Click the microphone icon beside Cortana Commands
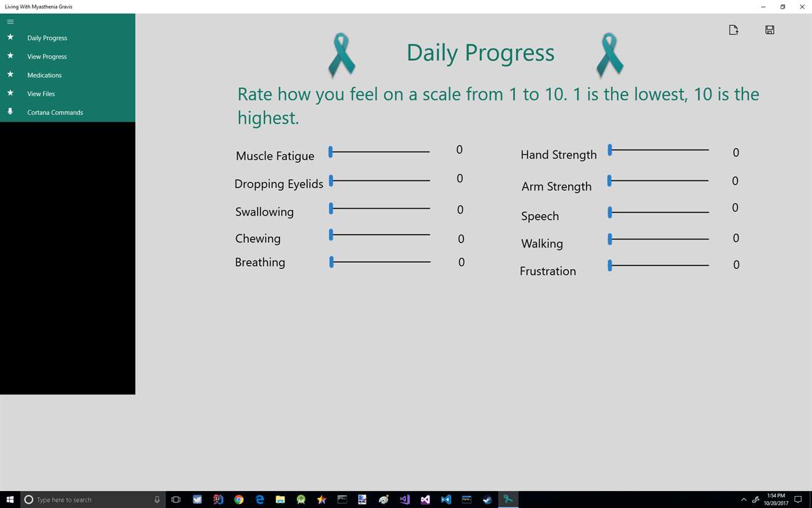The width and height of the screenshot is (812, 508). (x=10, y=112)
